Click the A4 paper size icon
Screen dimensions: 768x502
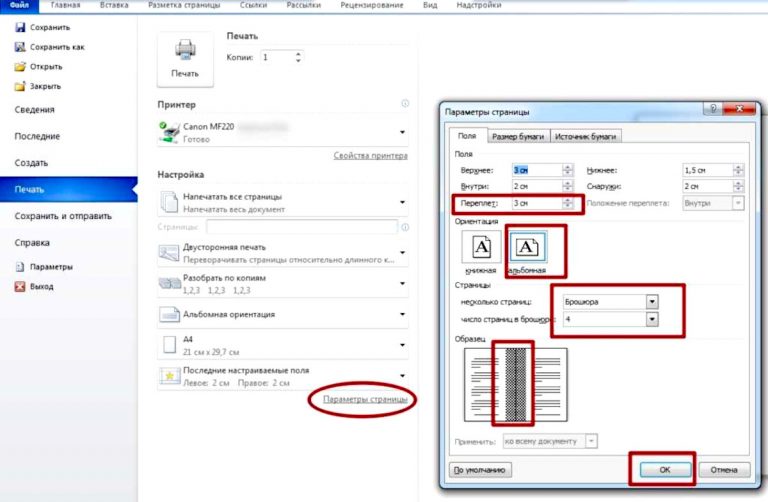click(169, 345)
